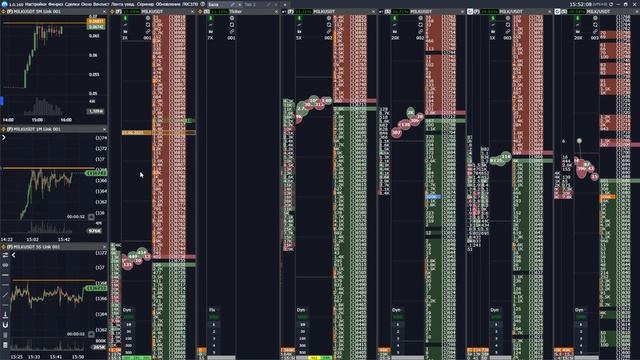
Task: Toggle Dyn volume mode in 1X order book
Action: [x=495, y=310]
